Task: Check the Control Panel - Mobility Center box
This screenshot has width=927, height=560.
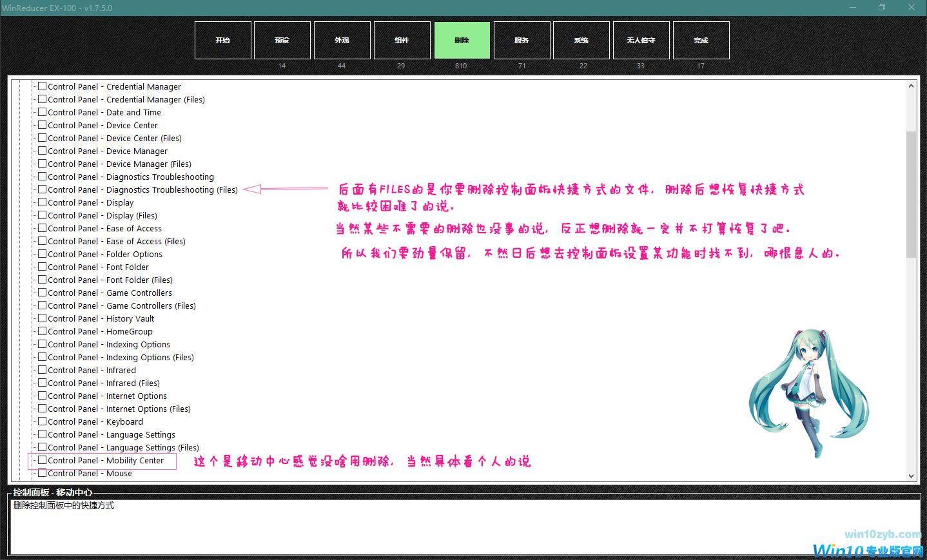Action: tap(42, 460)
